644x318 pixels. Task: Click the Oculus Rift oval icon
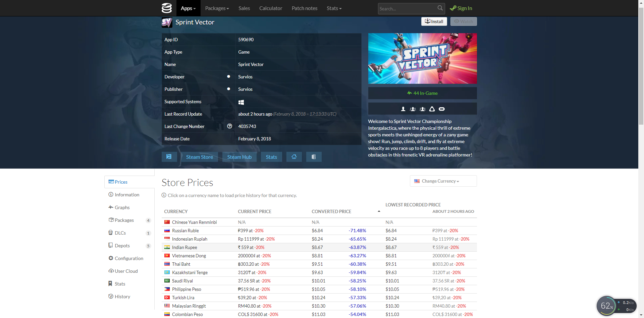click(x=442, y=109)
